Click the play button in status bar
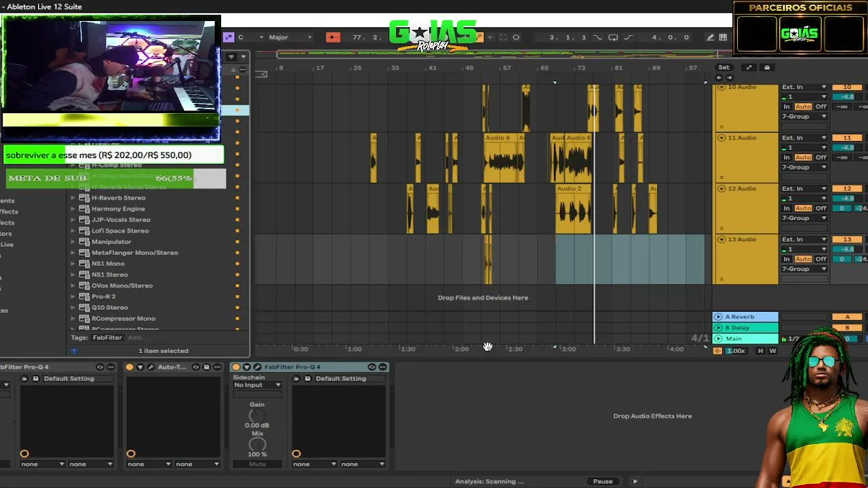This screenshot has height=488, width=868. pyautogui.click(x=635, y=481)
